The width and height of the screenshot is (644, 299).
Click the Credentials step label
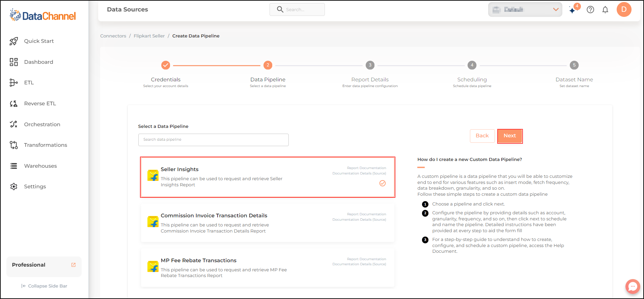pyautogui.click(x=166, y=80)
